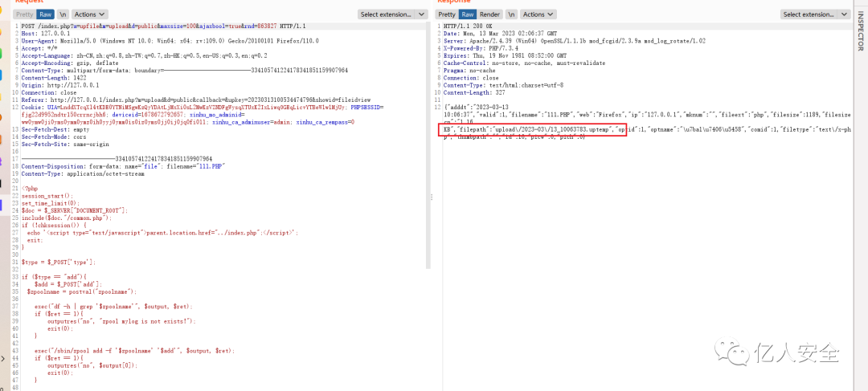Open the Response Actions menu
The image size is (868, 391).
tap(538, 14)
